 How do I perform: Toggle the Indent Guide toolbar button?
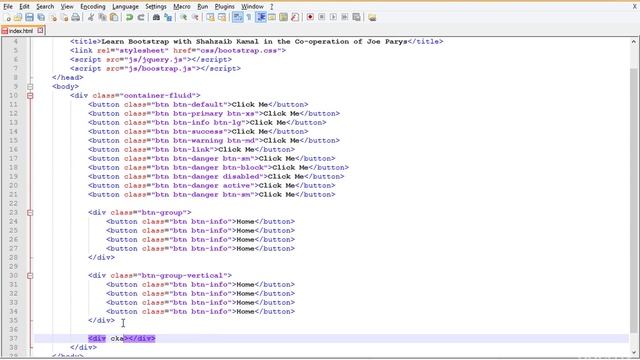[x=260, y=17]
